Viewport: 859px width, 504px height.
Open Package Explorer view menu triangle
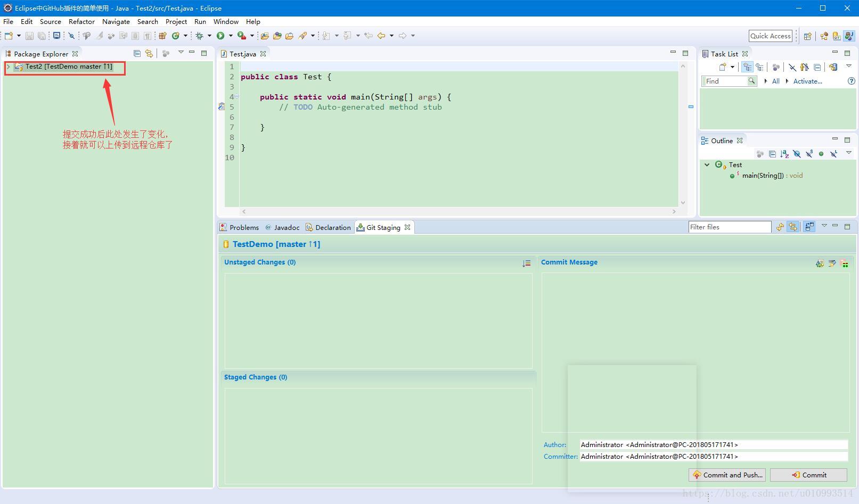pyautogui.click(x=181, y=52)
